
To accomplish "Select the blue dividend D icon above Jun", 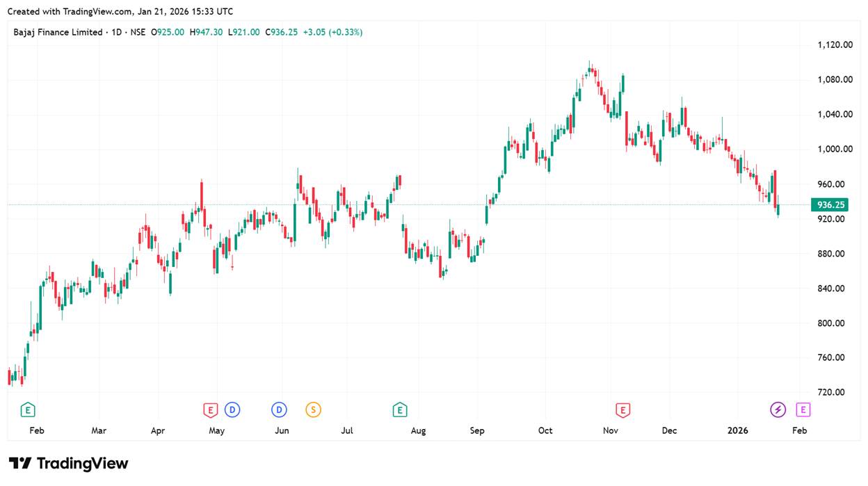I will pyautogui.click(x=279, y=410).
